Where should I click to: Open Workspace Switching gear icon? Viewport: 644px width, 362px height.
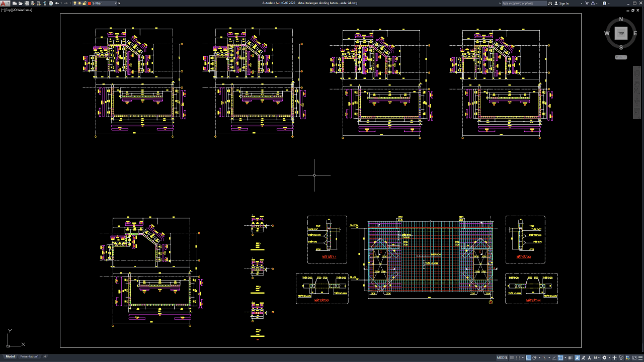(x=605, y=357)
